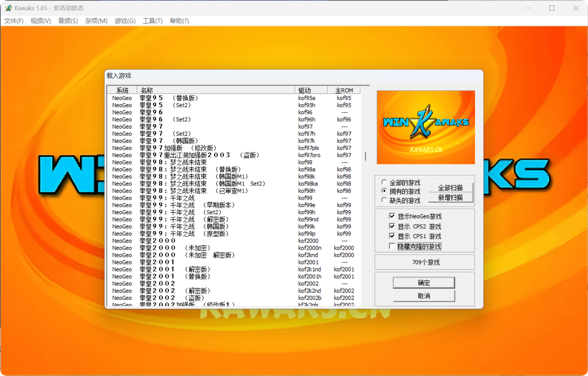Select the 缺失的游戏 radio button

(384, 200)
